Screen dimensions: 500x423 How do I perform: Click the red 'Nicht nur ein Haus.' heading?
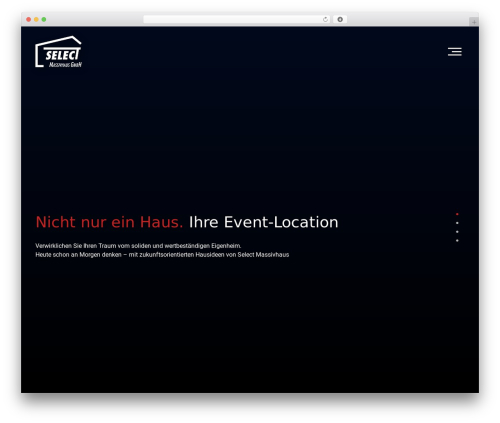tap(109, 222)
